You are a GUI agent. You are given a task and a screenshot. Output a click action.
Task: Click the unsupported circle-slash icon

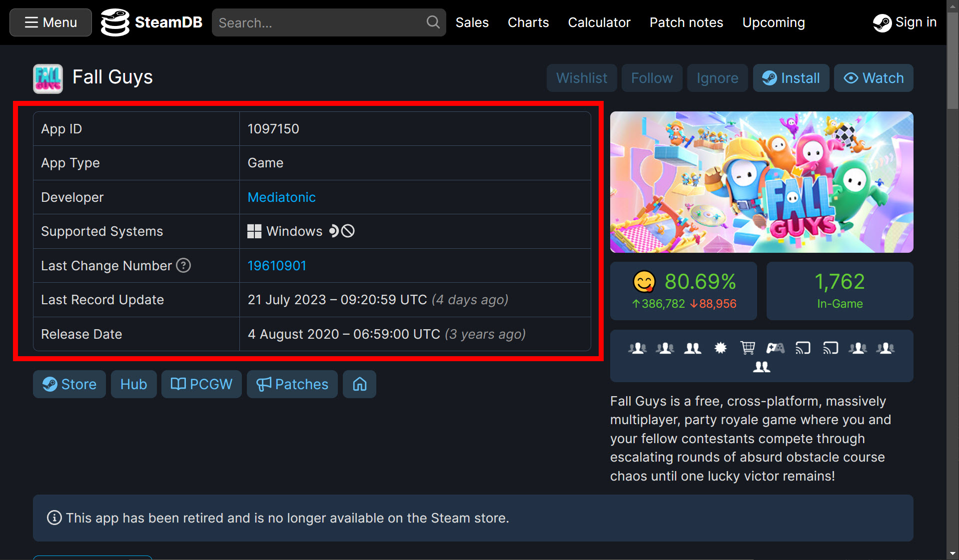[348, 231]
